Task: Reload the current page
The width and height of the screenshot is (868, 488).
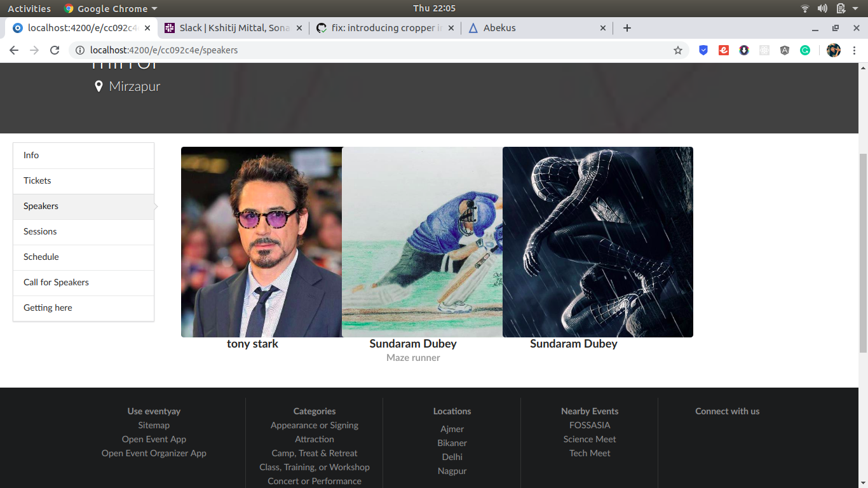Action: click(55, 50)
